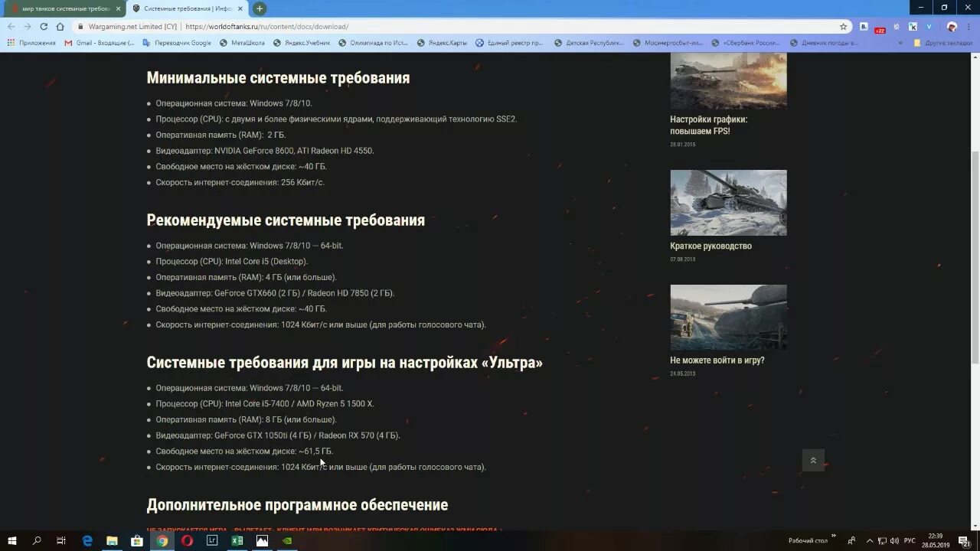Screen dimensions: 980x551
Task: Click the 'Дополнительное программное обеспечение' heading
Action: pyautogui.click(x=297, y=505)
